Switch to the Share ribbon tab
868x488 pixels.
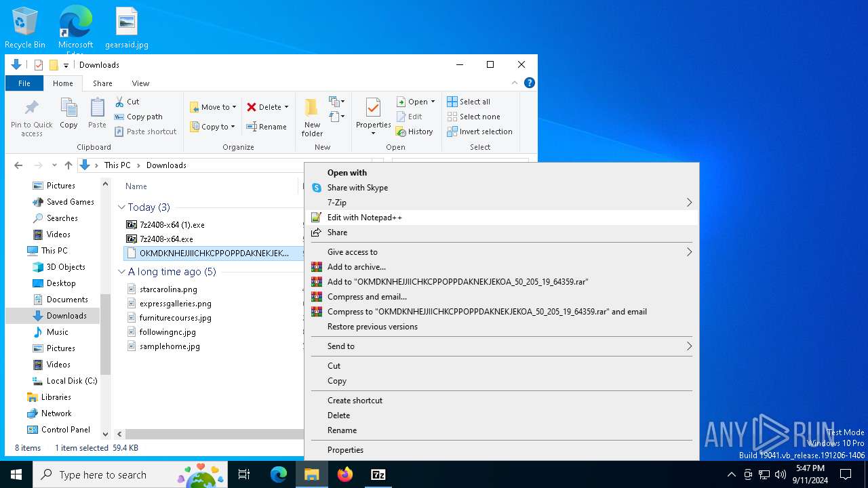click(x=102, y=83)
